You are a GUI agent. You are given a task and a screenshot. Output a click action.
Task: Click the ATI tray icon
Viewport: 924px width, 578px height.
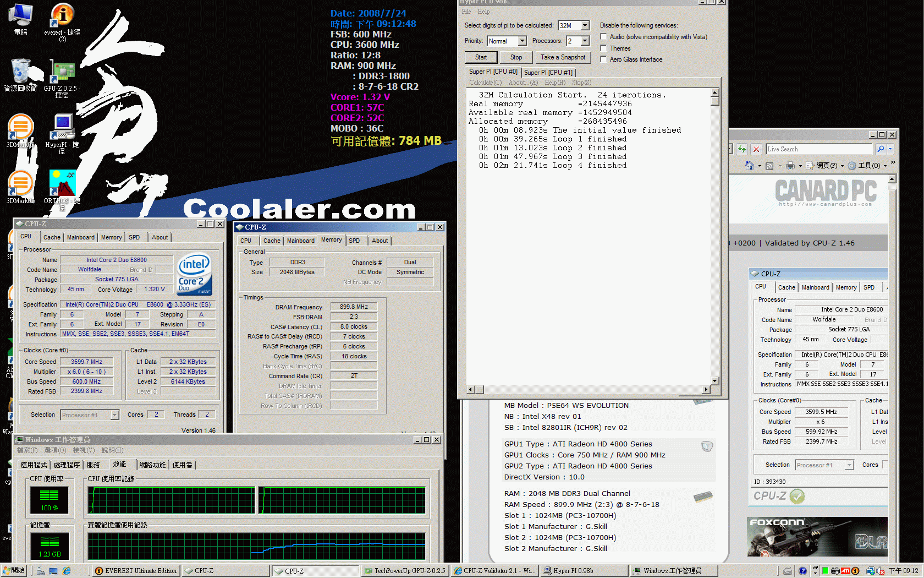pos(845,571)
